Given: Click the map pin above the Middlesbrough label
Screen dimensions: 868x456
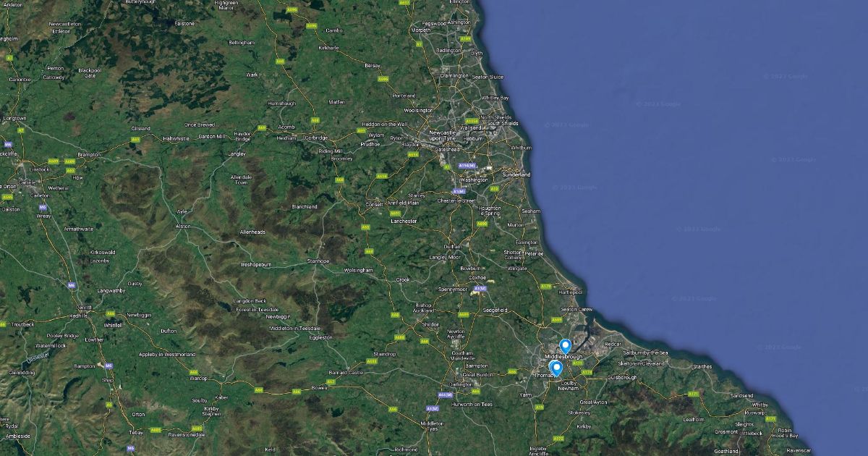Looking at the screenshot, I should [x=565, y=347].
